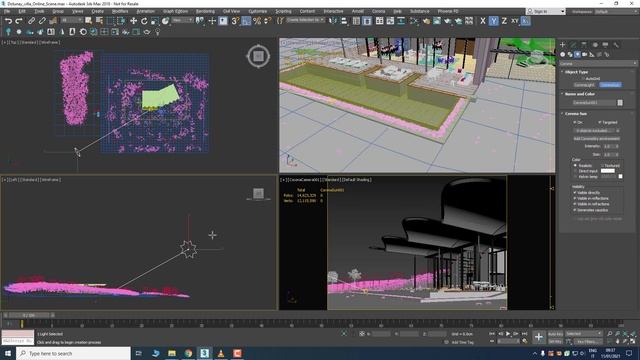Click the Align tool icon
Viewport: 640px width, 360px height.
pyautogui.click(x=344, y=21)
